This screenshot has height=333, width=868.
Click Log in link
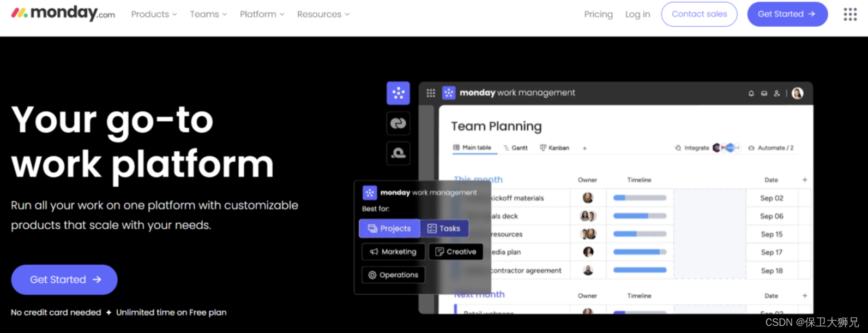[637, 14]
